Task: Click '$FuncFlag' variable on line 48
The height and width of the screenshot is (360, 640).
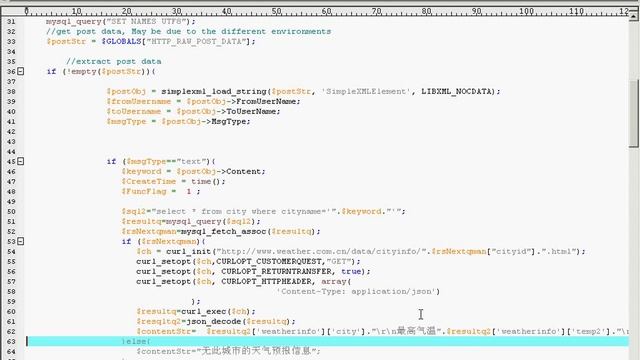Action: (144, 191)
